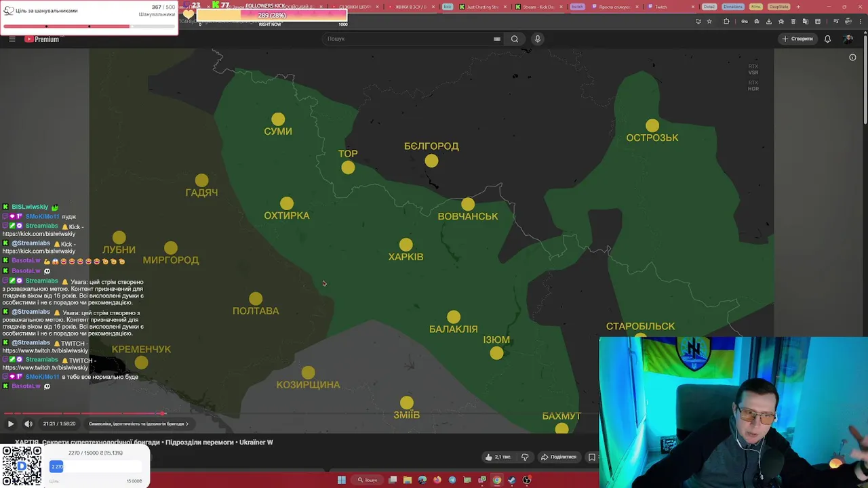The height and width of the screenshot is (488, 868).
Task: Expand chapter 'Символіка, ідентичність та ідеологія бригади'
Action: coord(138,424)
